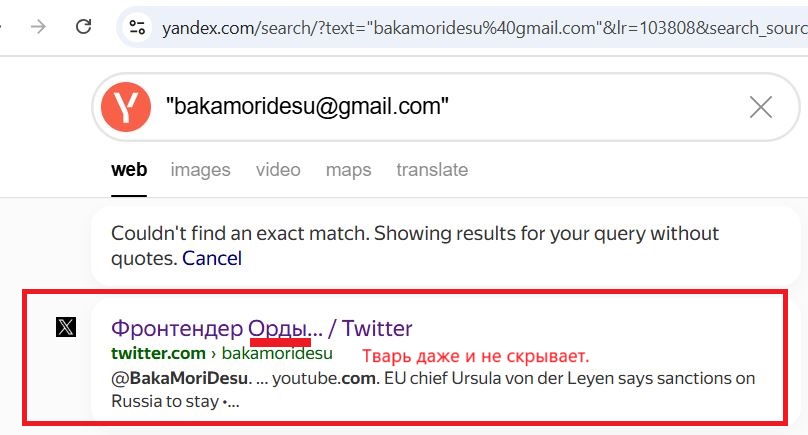This screenshot has height=435, width=808.
Task: Click the "Couldn't find an exact match" notice
Action: click(x=414, y=234)
